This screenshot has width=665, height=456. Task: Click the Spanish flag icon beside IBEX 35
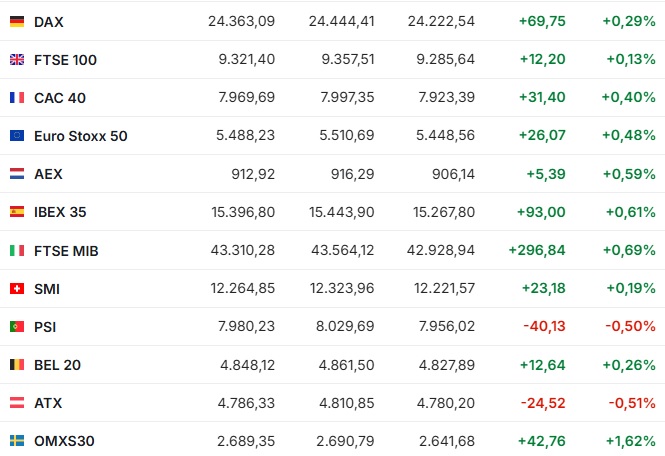pos(17,212)
